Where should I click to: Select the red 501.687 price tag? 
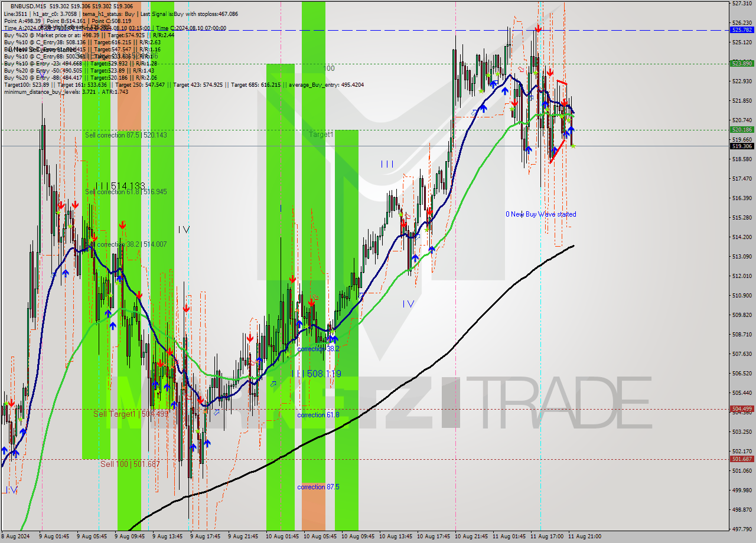click(x=742, y=459)
